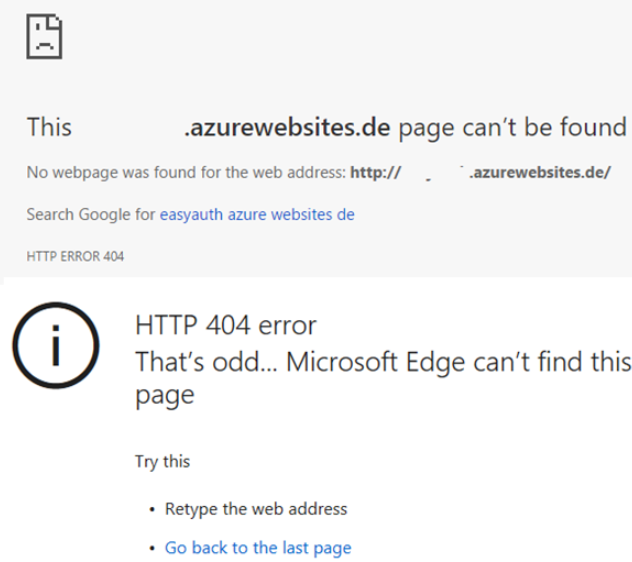
Task: Click the bullet before Retype the web address
Action: click(x=152, y=510)
